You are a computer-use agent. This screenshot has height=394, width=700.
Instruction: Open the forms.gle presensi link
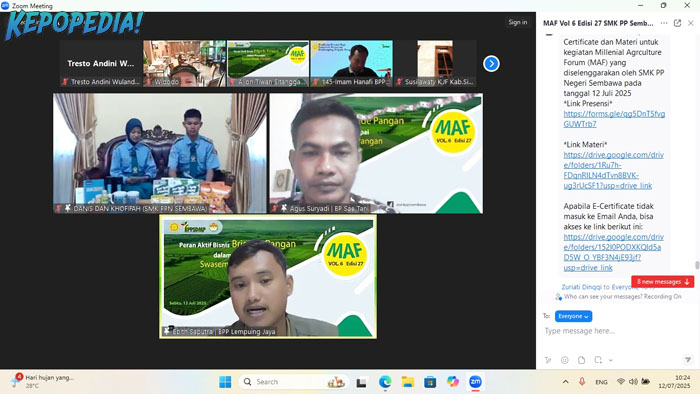pos(614,119)
